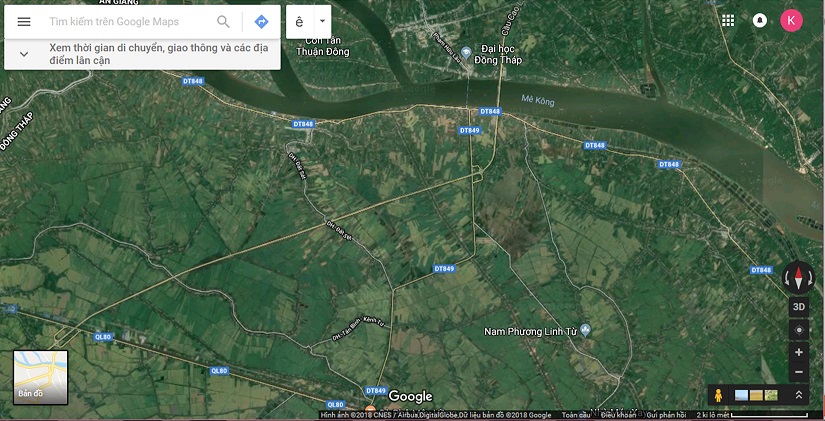Toggle the 3D view
This screenshot has height=421, width=825.
[x=799, y=307]
